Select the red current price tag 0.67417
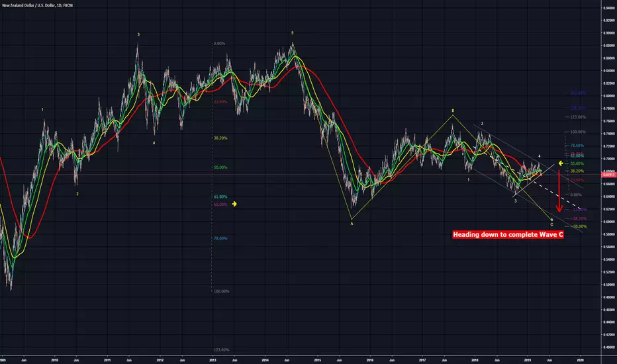This screenshot has height=364, width=617. click(608, 174)
